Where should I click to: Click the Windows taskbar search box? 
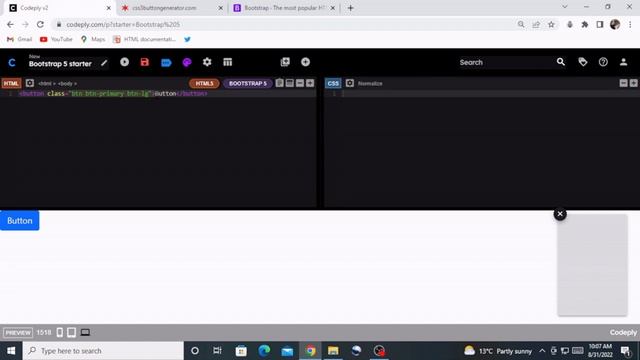pos(103,351)
